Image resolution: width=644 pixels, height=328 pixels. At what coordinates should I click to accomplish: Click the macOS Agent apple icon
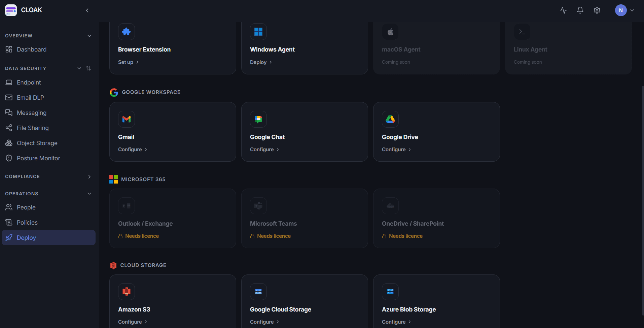[390, 32]
